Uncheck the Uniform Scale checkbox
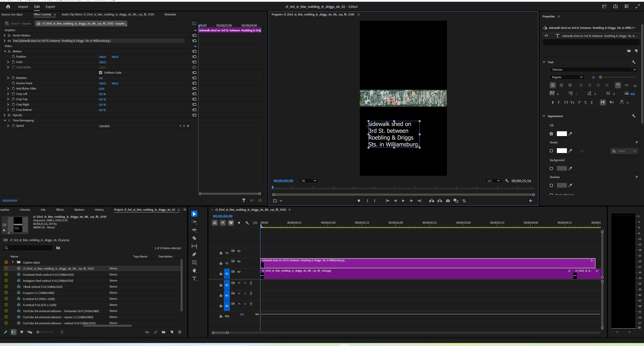Image resolution: width=644 pixels, height=346 pixels. (x=101, y=73)
